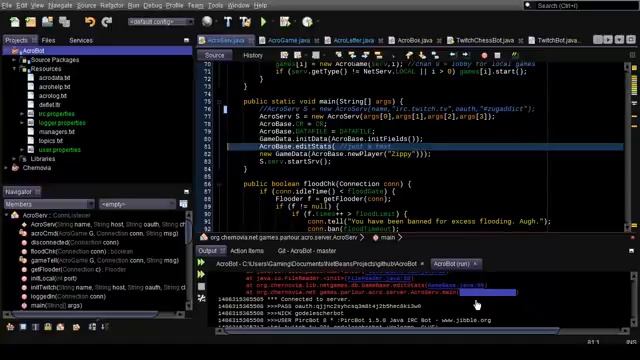Click Find Previous Occurrence editor icon
The width and height of the screenshot is (640, 360).
(352, 55)
